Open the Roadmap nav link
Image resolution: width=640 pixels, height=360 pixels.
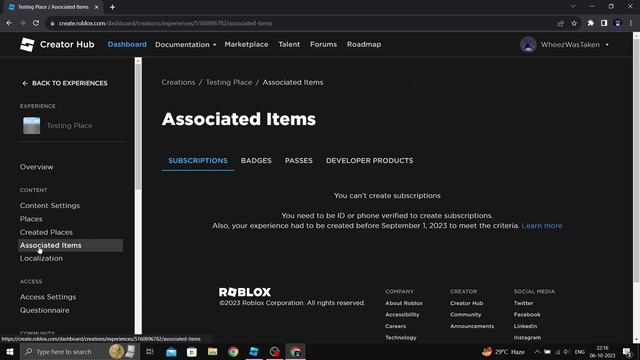click(364, 44)
